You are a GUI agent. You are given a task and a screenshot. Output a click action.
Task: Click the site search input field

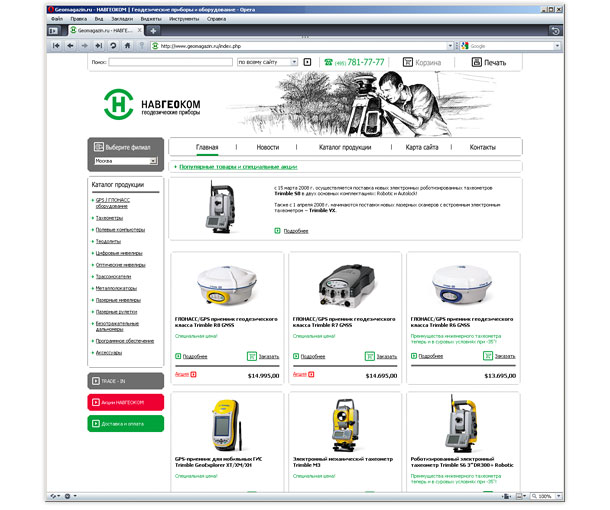pyautogui.click(x=170, y=62)
